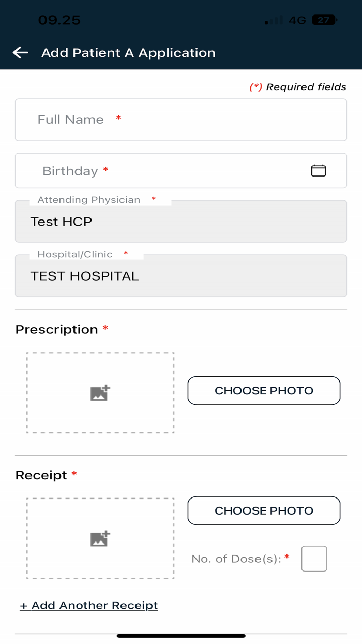
Task: Click the Full Name input field
Action: click(181, 120)
